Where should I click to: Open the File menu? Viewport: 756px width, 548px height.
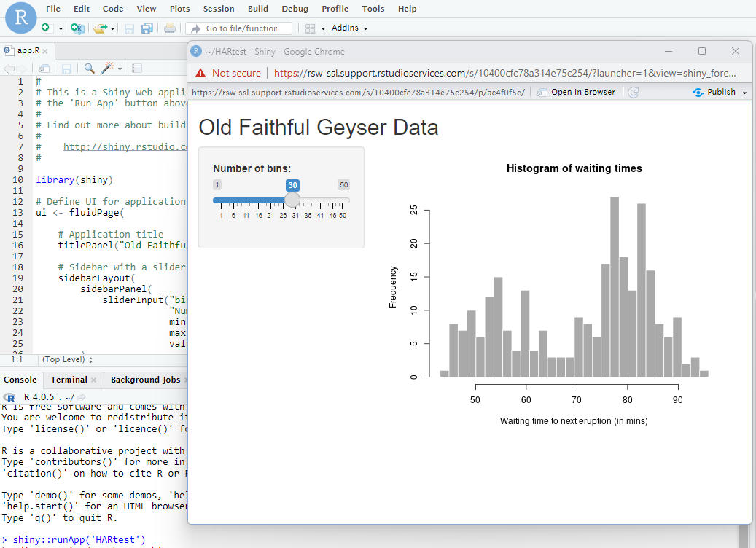click(53, 9)
